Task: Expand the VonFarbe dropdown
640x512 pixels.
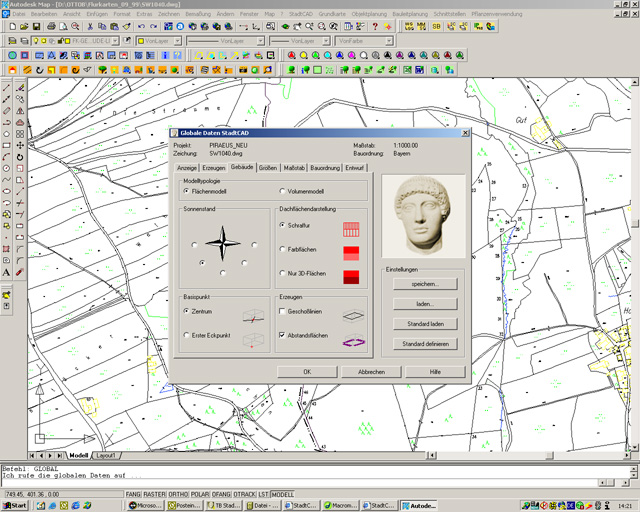Action: coord(389,41)
